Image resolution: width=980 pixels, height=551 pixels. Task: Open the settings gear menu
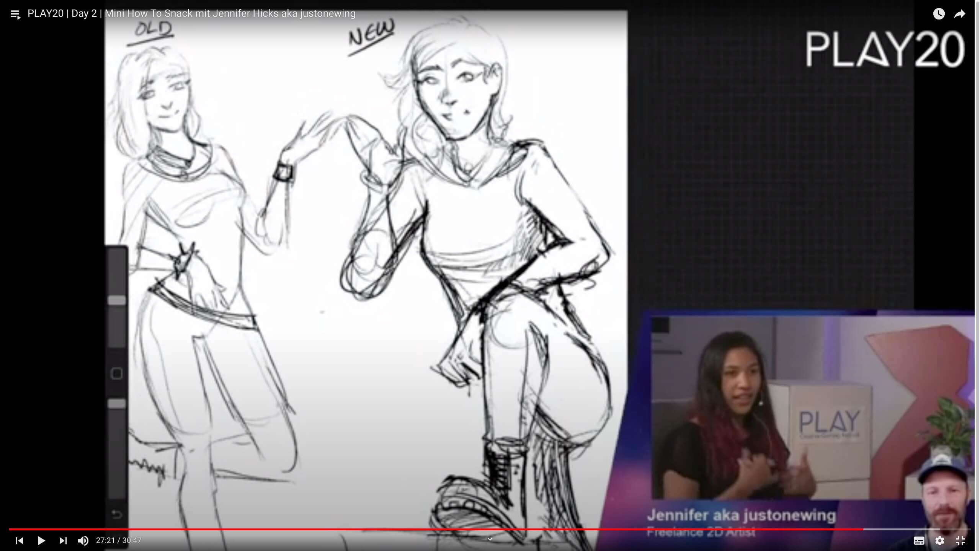[939, 540]
